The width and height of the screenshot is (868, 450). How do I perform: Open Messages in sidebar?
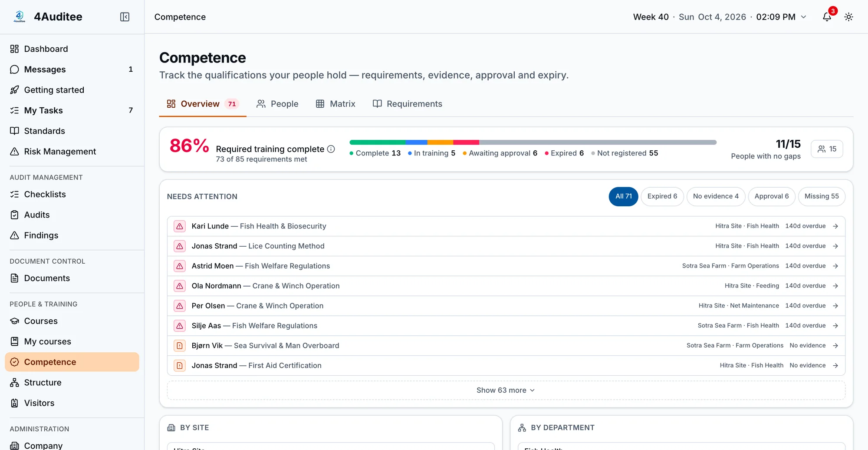[72, 69]
